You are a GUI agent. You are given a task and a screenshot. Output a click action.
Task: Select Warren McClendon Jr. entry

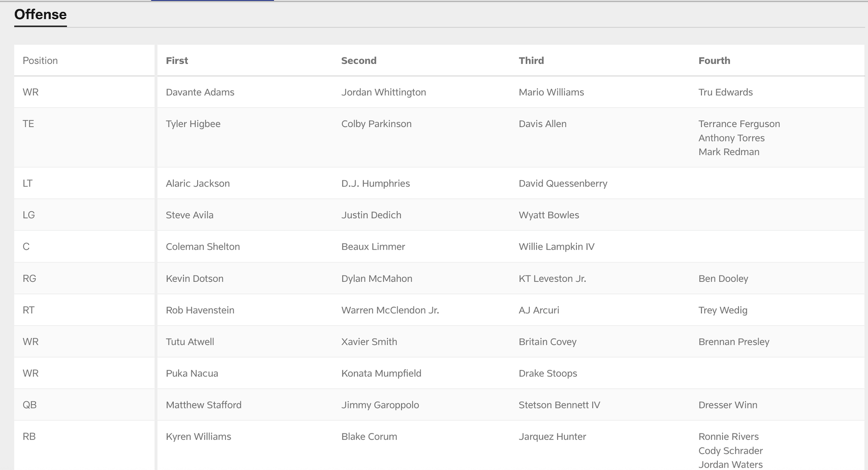pyautogui.click(x=390, y=310)
